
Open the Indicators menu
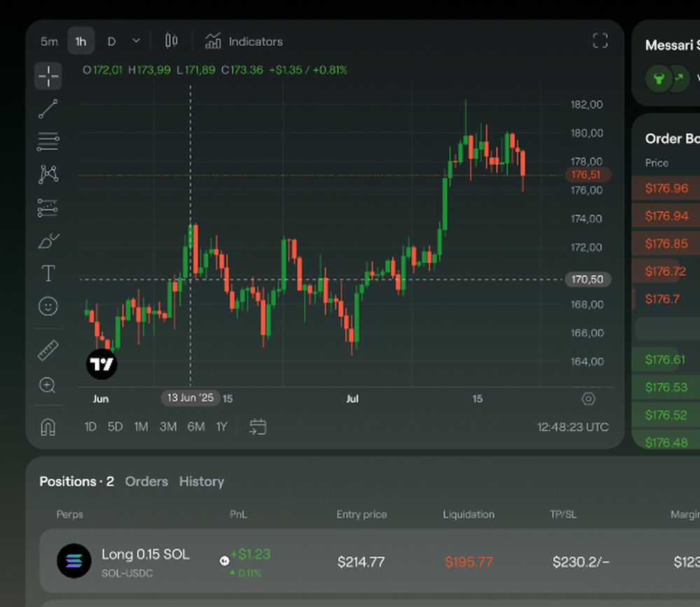click(x=244, y=41)
